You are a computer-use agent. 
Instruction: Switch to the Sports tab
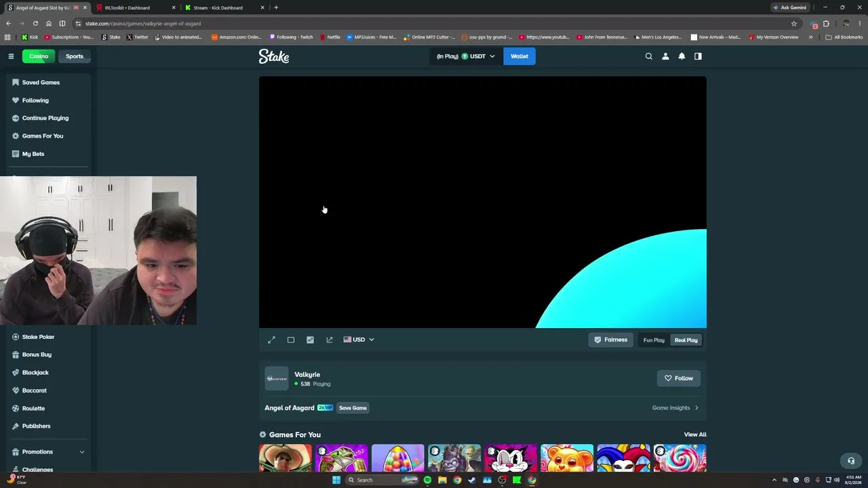[75, 56]
